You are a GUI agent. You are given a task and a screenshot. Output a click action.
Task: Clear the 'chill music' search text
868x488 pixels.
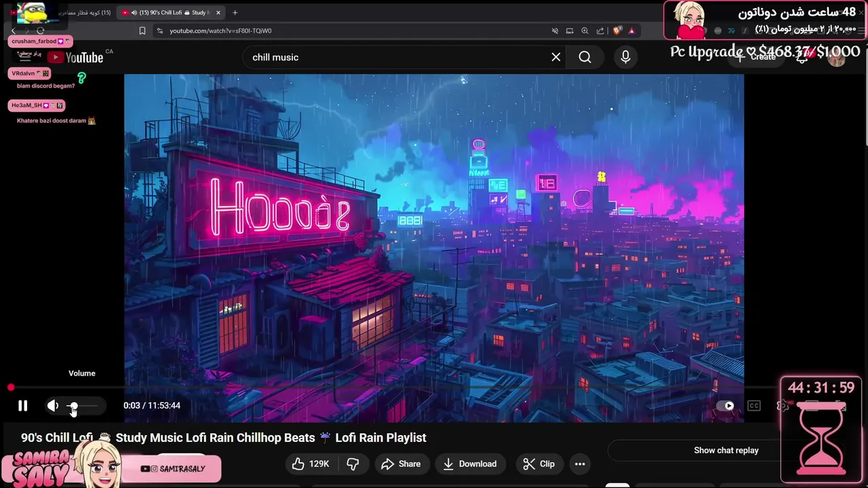click(x=556, y=57)
